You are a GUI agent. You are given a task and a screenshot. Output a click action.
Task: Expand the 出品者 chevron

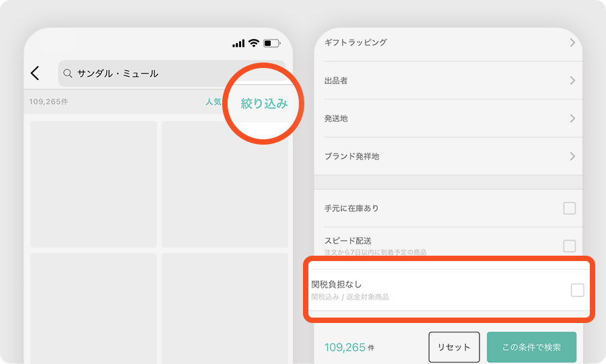[x=572, y=80]
